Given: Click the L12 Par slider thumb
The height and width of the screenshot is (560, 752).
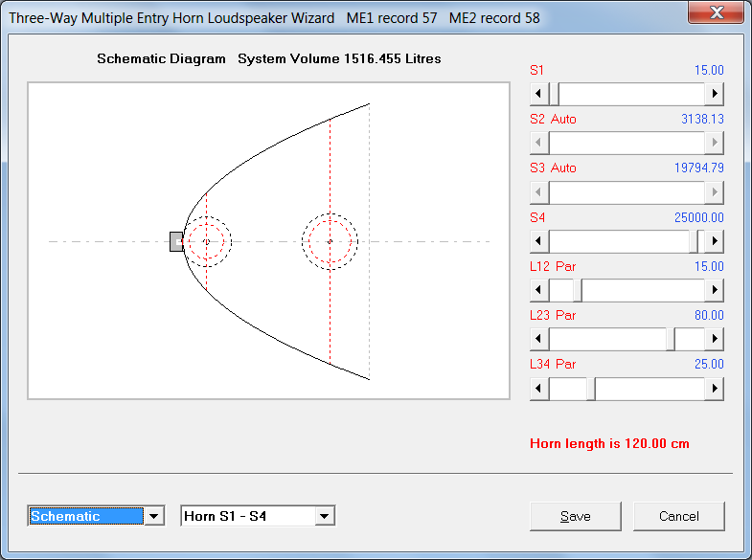Looking at the screenshot, I should tap(578, 290).
